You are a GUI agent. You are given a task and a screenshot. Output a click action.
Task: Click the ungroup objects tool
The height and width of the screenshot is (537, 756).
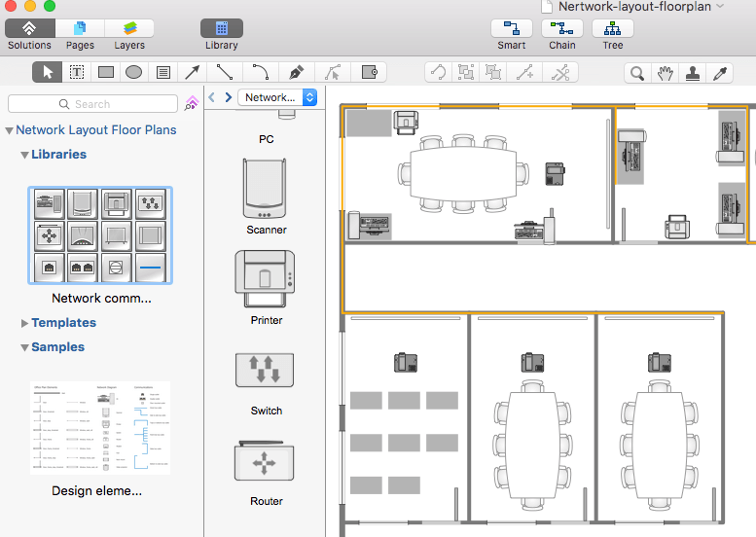493,73
